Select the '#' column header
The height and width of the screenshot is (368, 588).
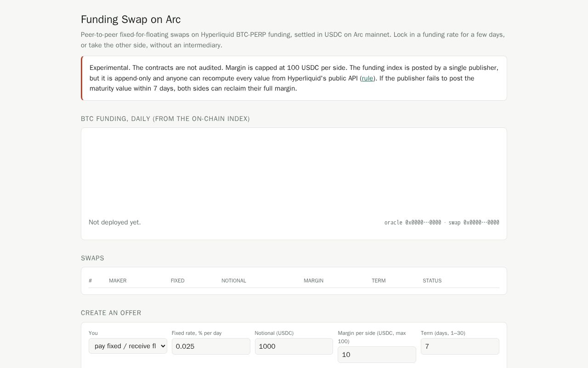coord(90,281)
